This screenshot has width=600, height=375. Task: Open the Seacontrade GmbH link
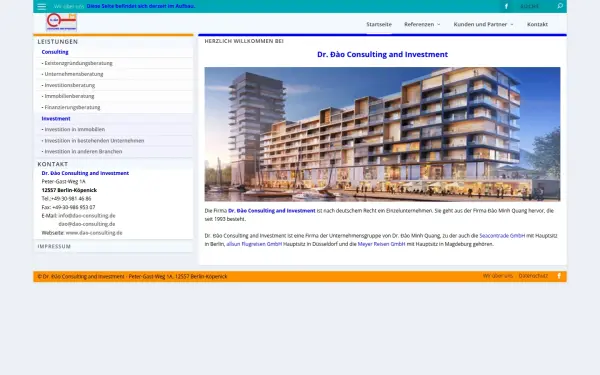coord(502,236)
